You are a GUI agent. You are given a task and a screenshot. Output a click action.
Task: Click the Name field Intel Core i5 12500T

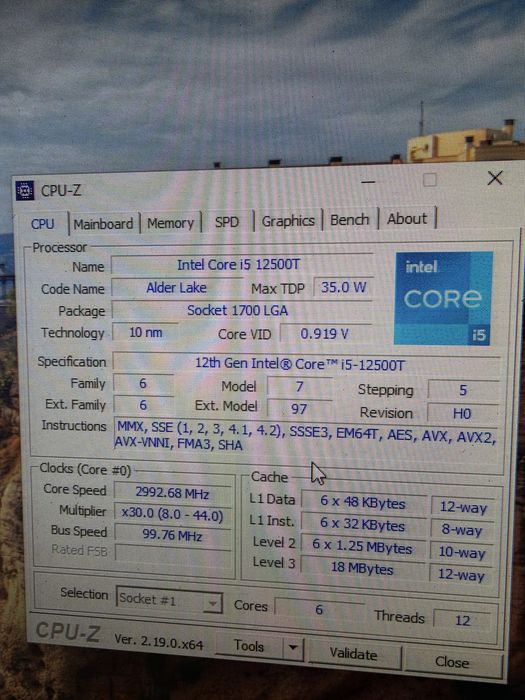coord(242,265)
